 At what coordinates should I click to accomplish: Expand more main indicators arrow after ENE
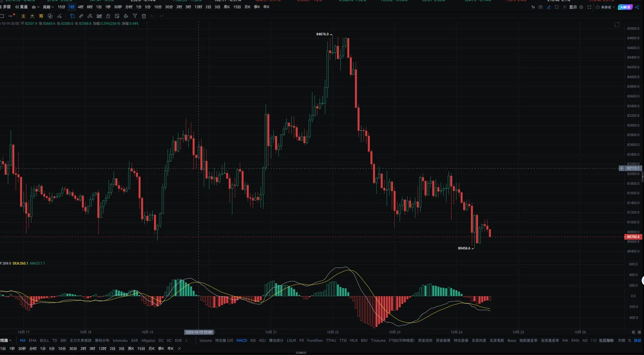(x=186, y=340)
